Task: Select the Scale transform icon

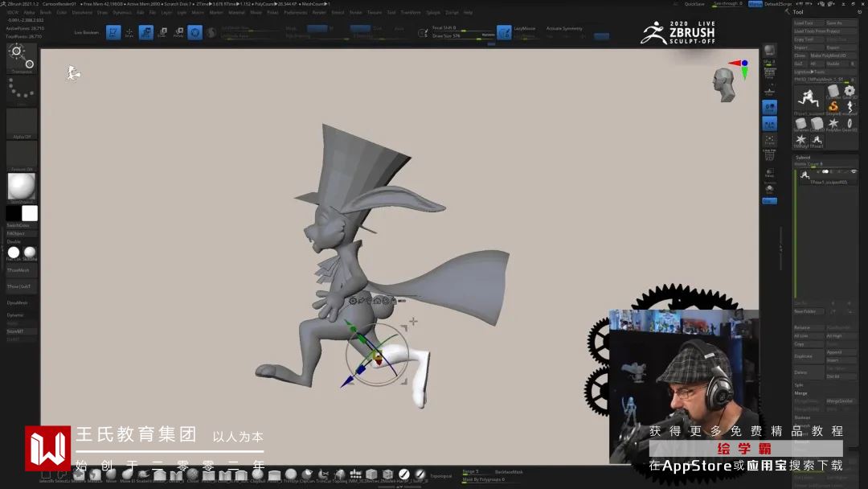Action: point(162,32)
